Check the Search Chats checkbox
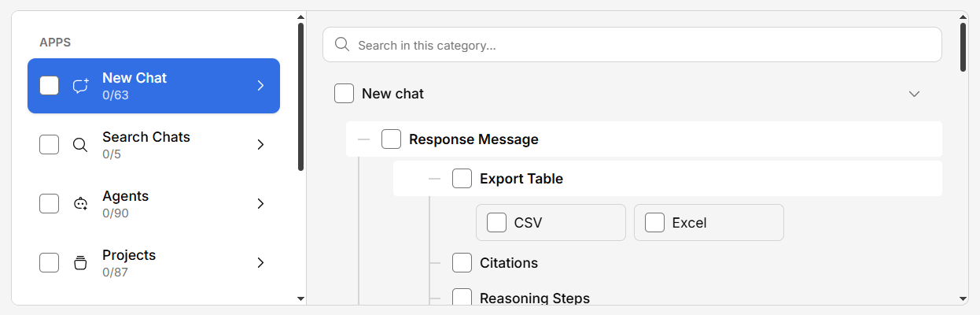980x315 pixels. (50, 145)
